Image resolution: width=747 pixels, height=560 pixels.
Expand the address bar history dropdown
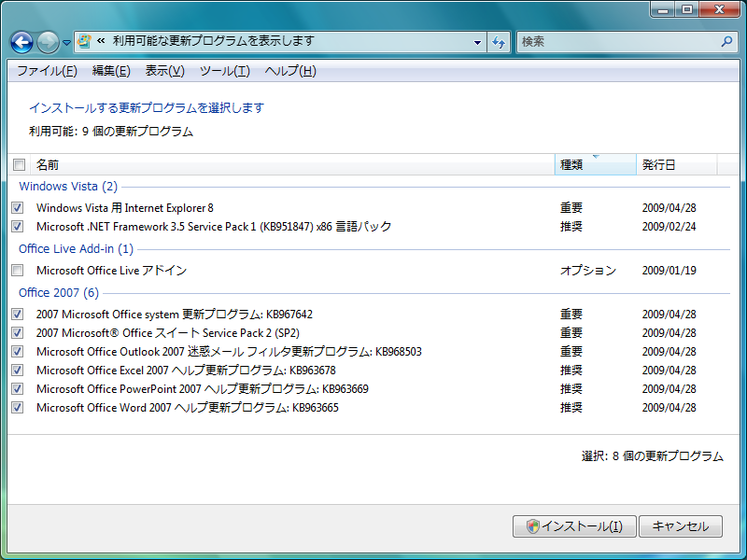[x=477, y=42]
